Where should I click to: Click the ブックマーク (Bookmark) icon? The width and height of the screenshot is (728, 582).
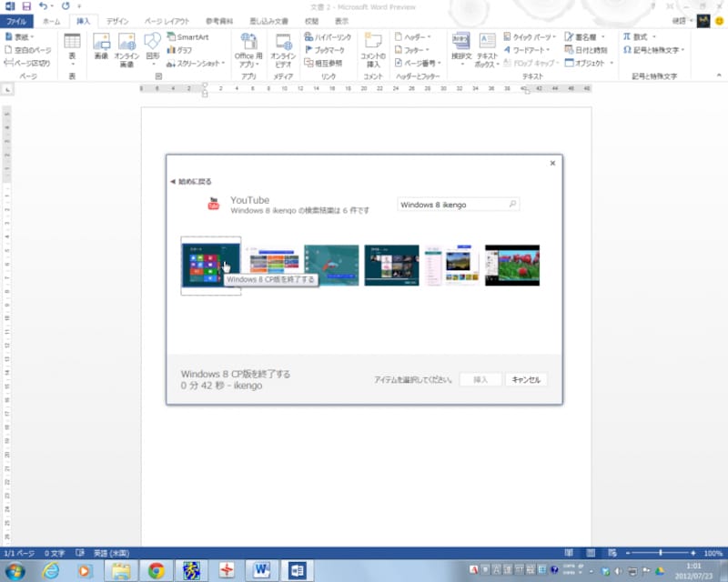324,50
